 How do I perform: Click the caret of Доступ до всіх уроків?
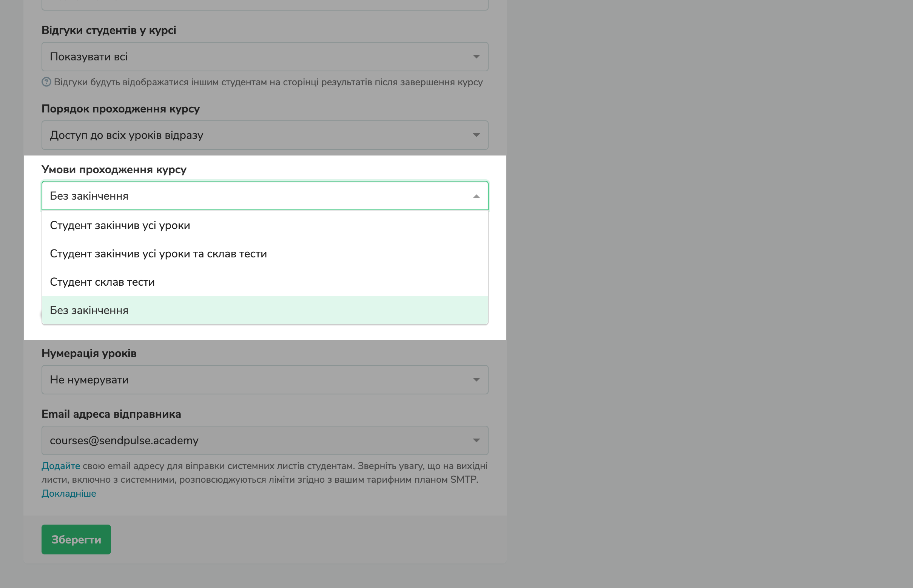(476, 135)
